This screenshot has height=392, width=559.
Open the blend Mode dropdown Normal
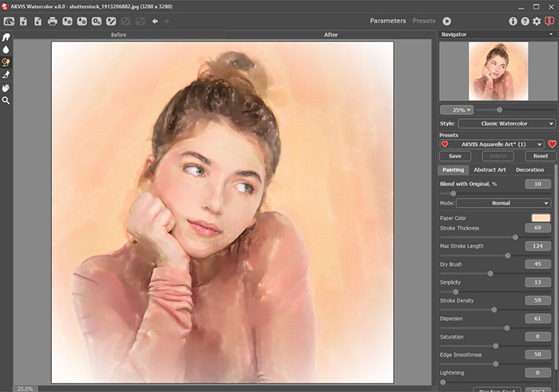[x=503, y=203]
